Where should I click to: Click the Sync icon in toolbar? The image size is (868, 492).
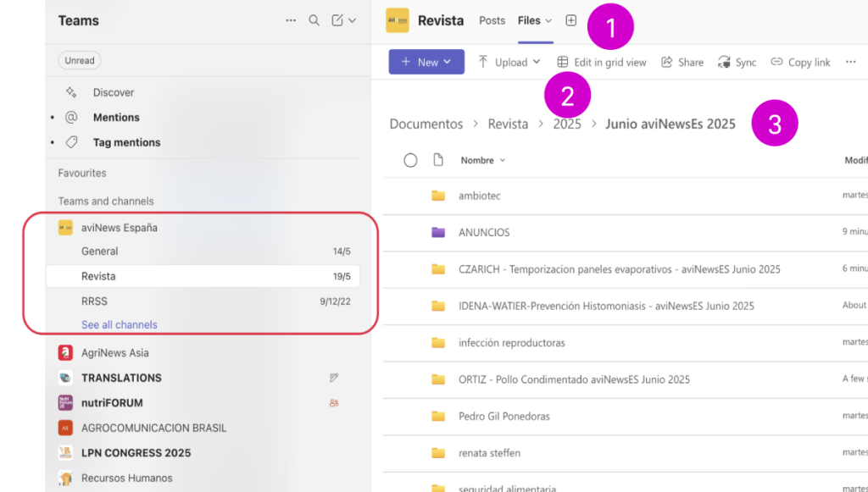(737, 62)
